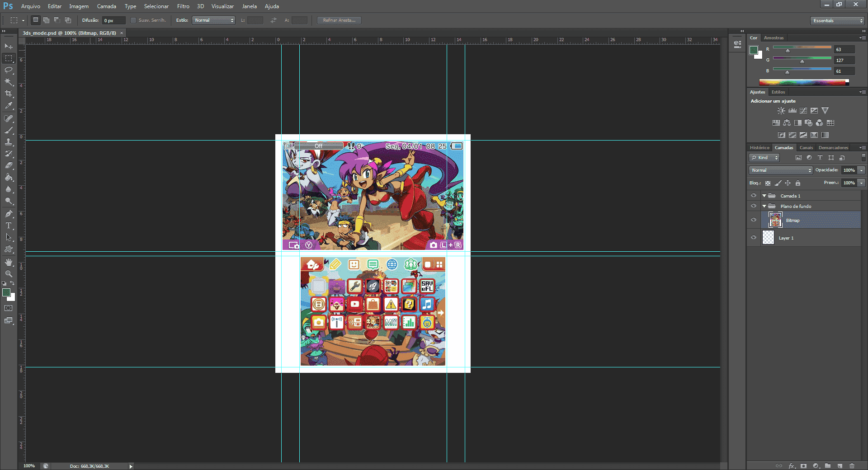Select the Move tool
Viewport: 868px width, 470px height.
click(9, 46)
